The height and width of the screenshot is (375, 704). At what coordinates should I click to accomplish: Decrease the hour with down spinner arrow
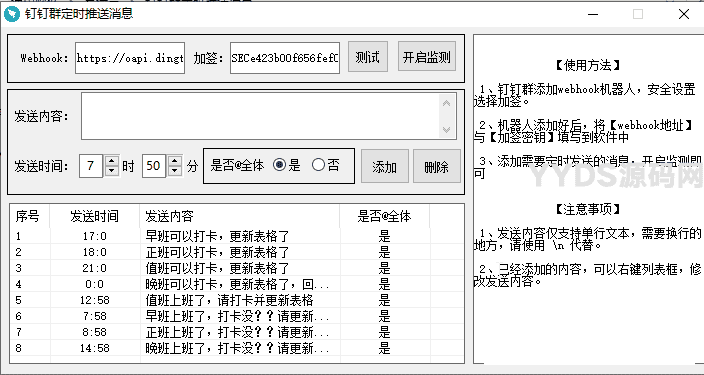point(112,171)
